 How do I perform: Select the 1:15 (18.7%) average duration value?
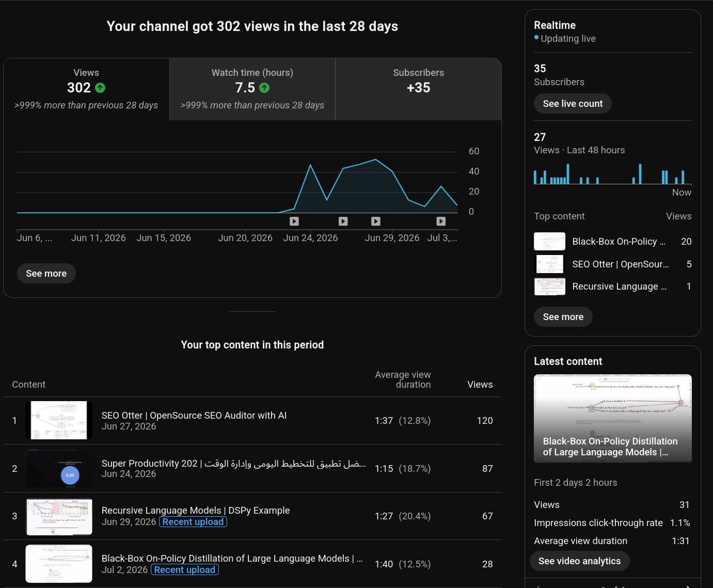(x=403, y=469)
